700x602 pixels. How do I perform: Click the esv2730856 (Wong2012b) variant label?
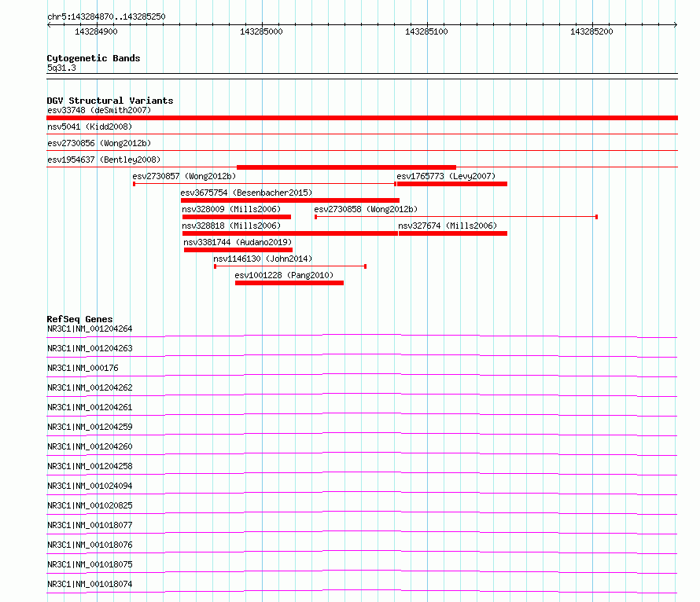point(99,143)
